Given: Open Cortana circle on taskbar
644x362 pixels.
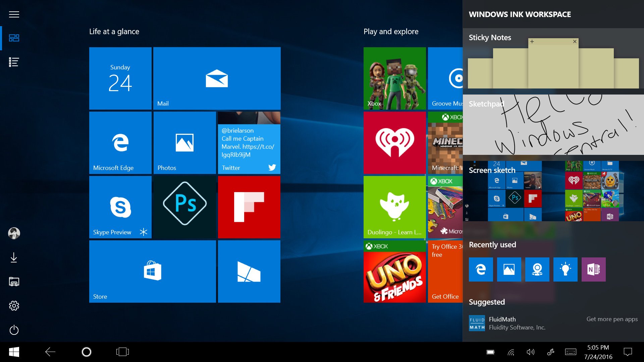Looking at the screenshot, I should [x=87, y=352].
